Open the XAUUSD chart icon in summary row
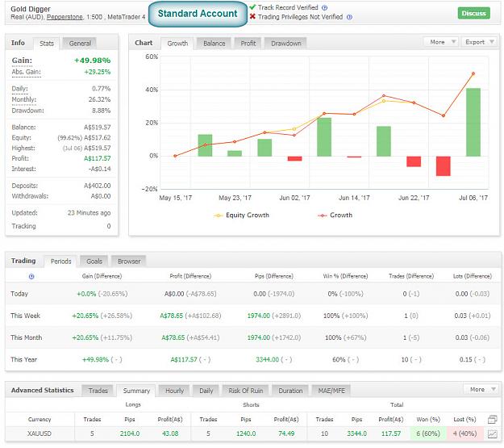The height and width of the screenshot is (448, 504). [492, 433]
